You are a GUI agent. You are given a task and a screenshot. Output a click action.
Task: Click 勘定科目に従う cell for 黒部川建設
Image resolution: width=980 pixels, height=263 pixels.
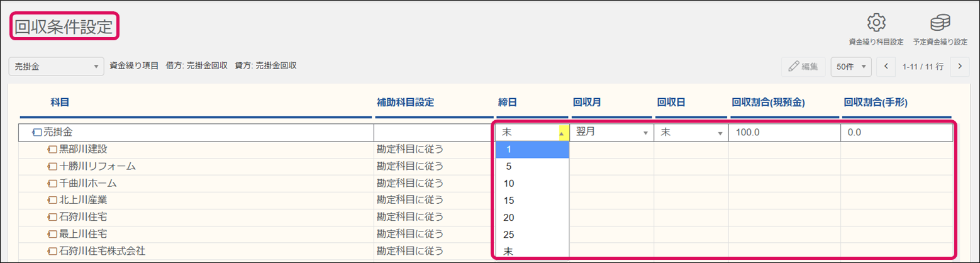coord(434,150)
